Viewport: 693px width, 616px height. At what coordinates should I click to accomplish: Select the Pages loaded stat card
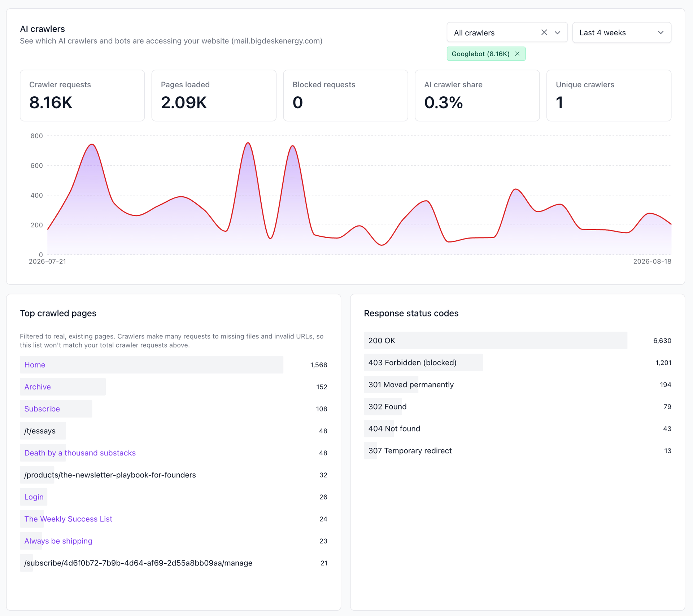pyautogui.click(x=214, y=96)
